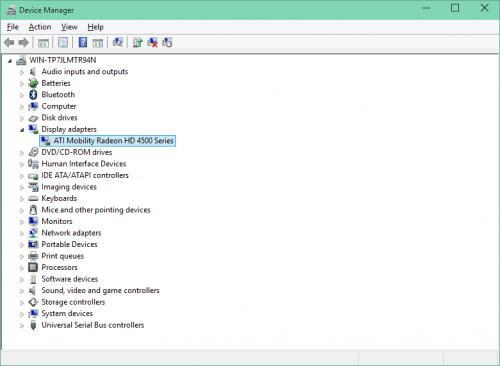Select Mice and other pointing devices label
500x366 pixels.
[96, 210]
